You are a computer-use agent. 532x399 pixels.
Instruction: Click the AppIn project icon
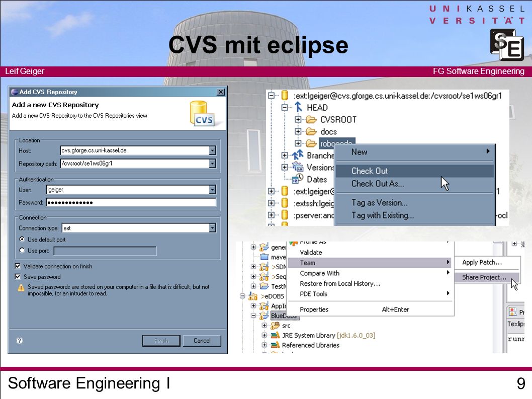tap(264, 306)
